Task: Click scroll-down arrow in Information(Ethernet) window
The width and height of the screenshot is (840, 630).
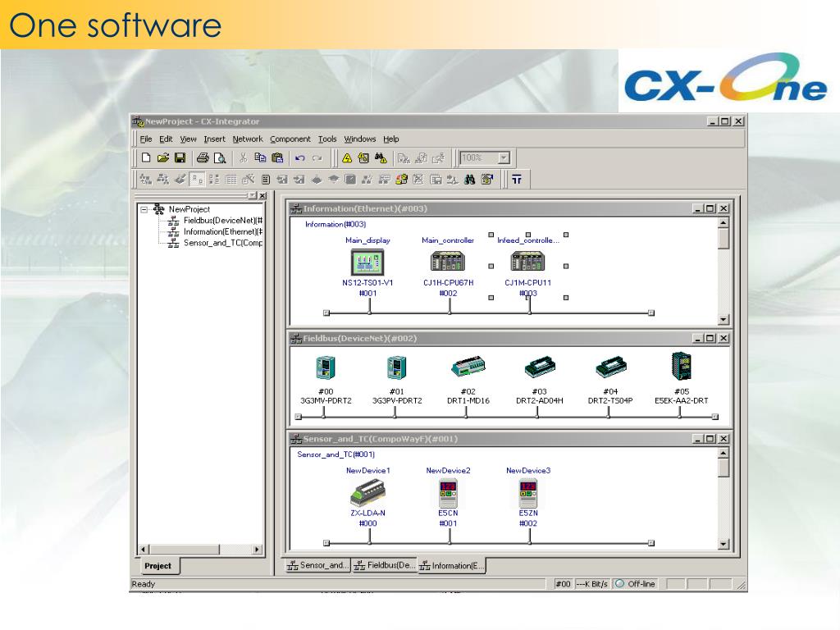Action: click(x=724, y=319)
